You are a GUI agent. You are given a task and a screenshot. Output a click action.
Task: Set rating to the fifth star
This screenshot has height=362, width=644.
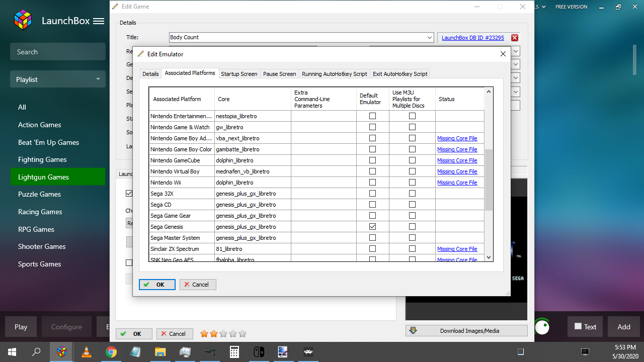tap(243, 334)
